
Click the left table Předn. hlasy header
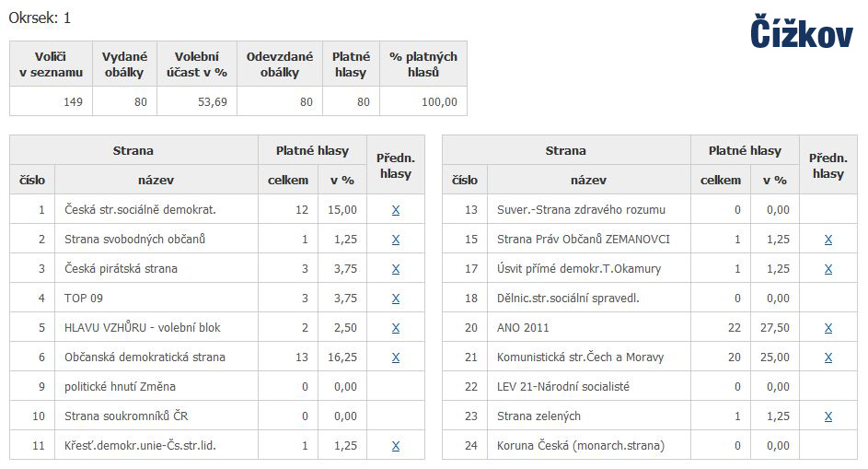tap(396, 165)
